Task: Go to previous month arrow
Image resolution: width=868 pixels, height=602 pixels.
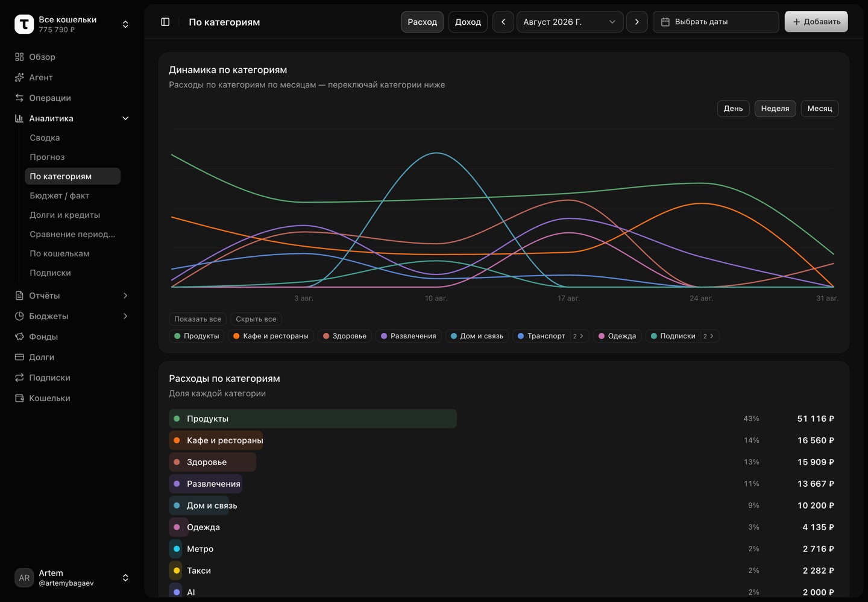Action: [x=503, y=22]
